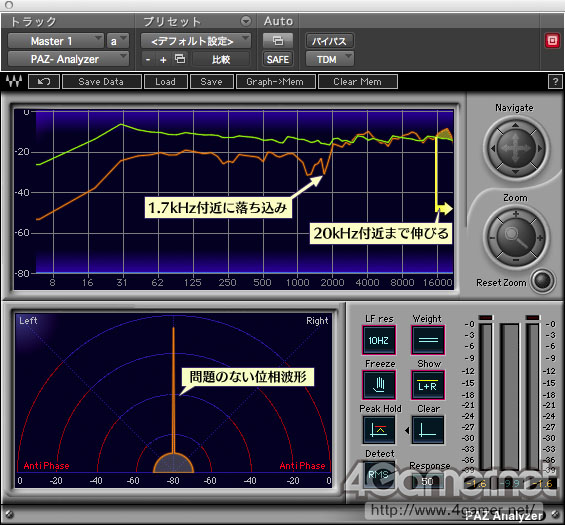Click the Response value 50 field
This screenshot has width=565, height=525.
pyautogui.click(x=427, y=481)
